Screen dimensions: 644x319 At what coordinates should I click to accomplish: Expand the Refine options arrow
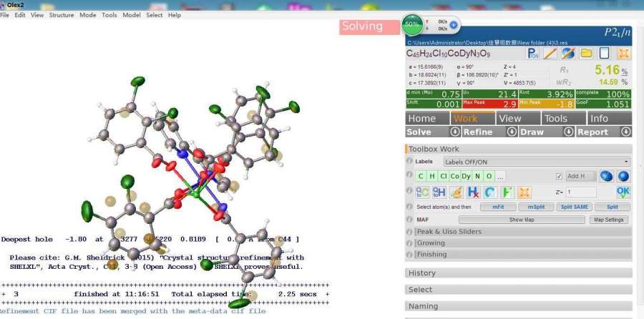(512, 132)
